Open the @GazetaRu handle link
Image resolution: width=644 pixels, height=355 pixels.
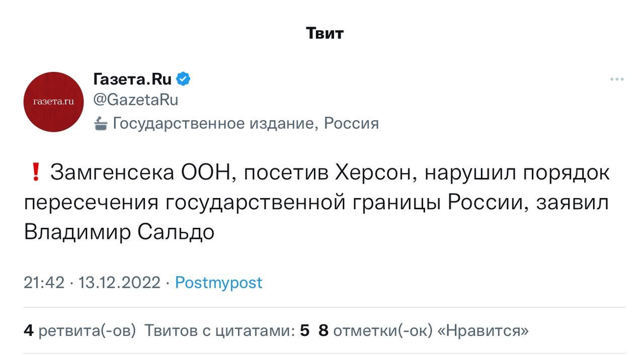(x=136, y=100)
